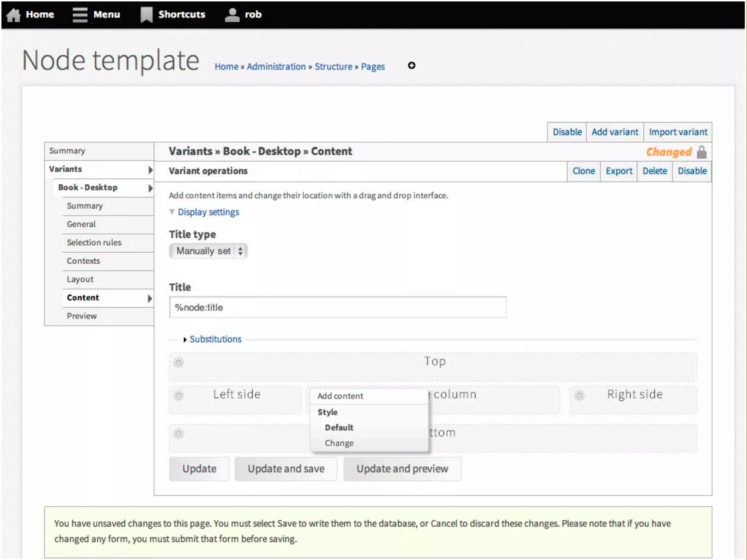Click the Update and save button
Viewport: 747px width, 560px height.
pyautogui.click(x=286, y=469)
